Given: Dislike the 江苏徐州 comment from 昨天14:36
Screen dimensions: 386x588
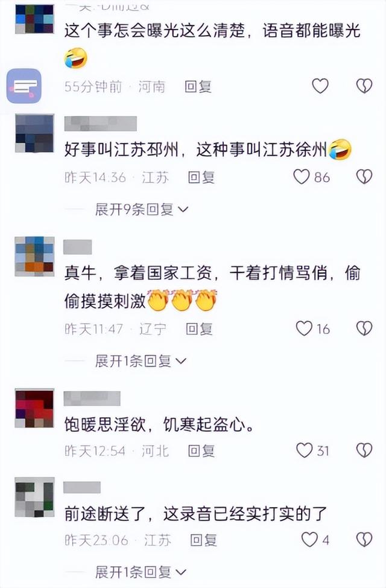Looking at the screenshot, I should point(364,177).
